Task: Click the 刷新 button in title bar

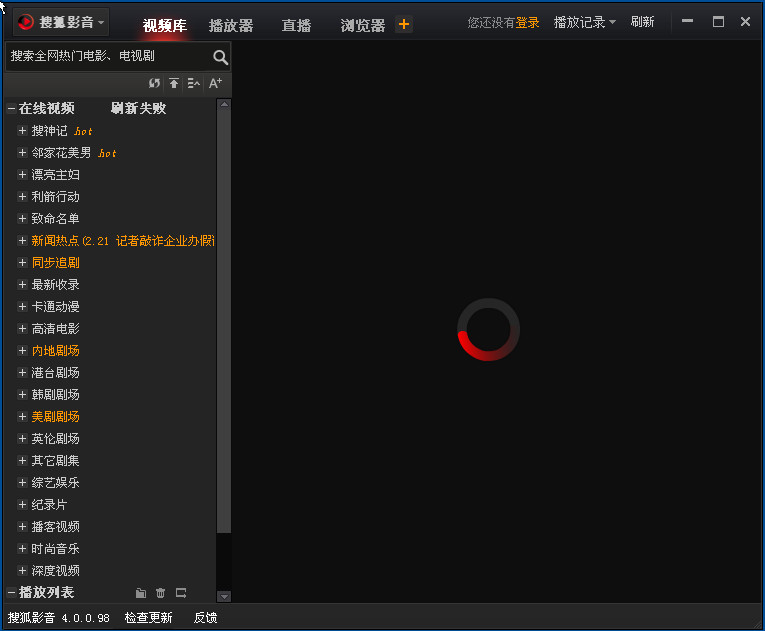Action: click(x=642, y=22)
